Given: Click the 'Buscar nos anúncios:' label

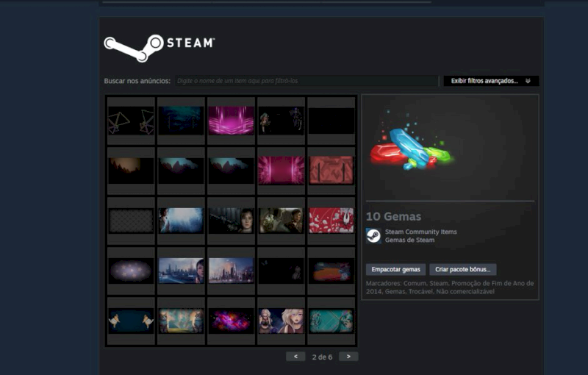Looking at the screenshot, I should (137, 81).
